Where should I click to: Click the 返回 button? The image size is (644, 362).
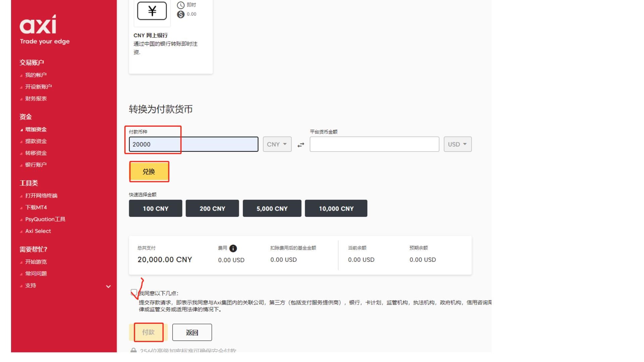click(x=192, y=332)
